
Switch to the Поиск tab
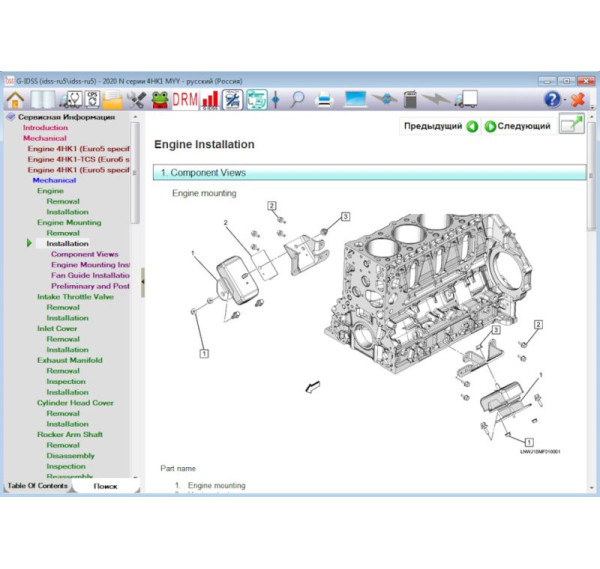(105, 486)
